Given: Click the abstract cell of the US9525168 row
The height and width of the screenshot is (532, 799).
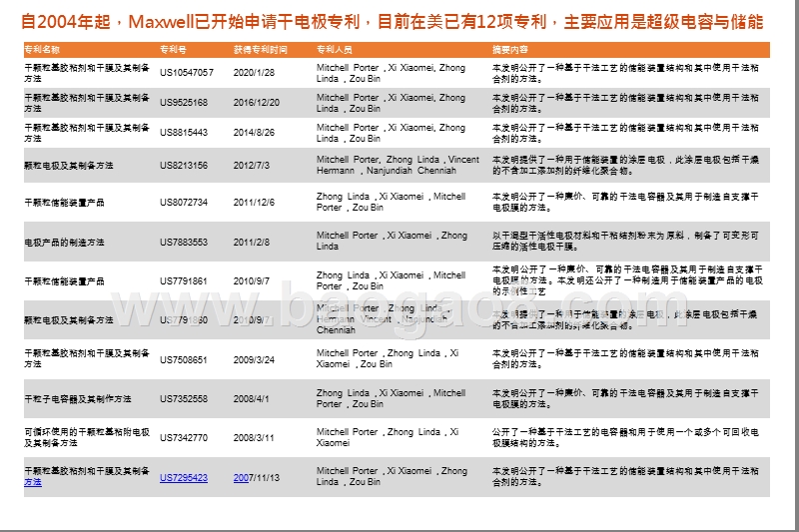Looking at the screenshot, I should point(625,103).
